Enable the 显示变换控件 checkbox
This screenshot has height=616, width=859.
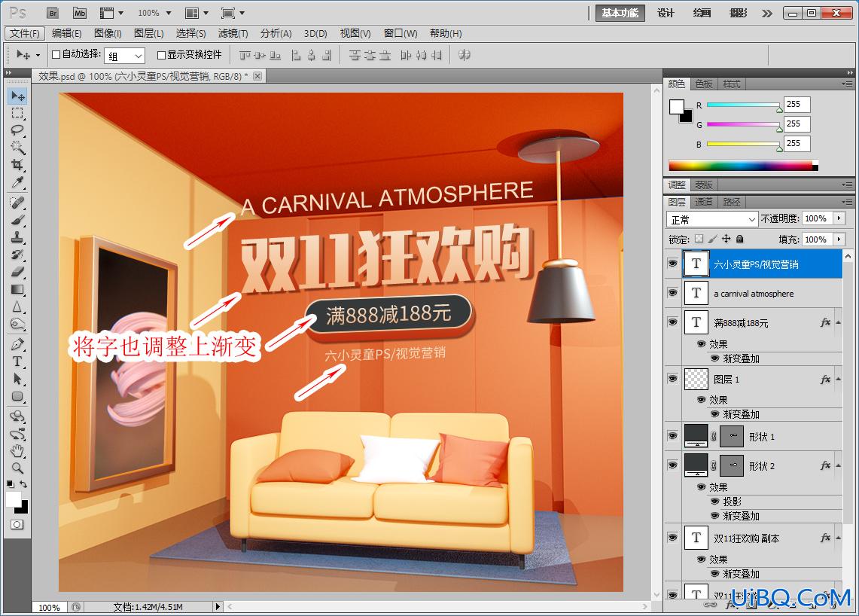click(x=161, y=55)
